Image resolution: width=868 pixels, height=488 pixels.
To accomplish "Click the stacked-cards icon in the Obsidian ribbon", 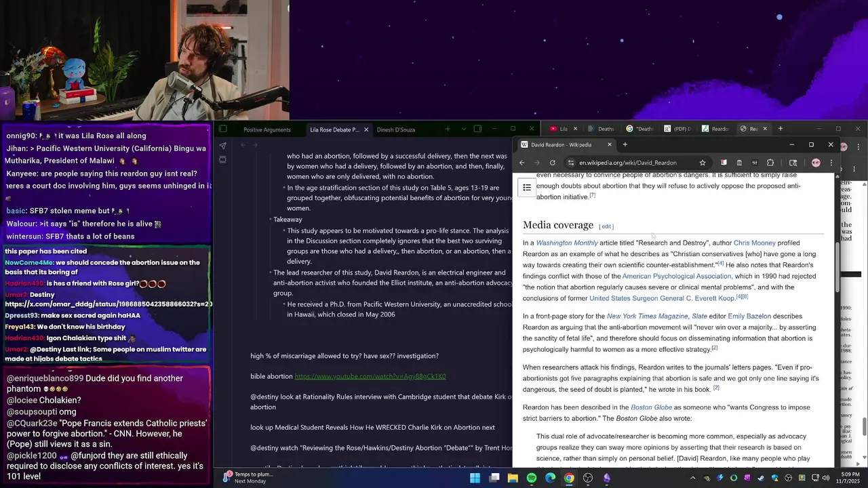I will click(222, 160).
